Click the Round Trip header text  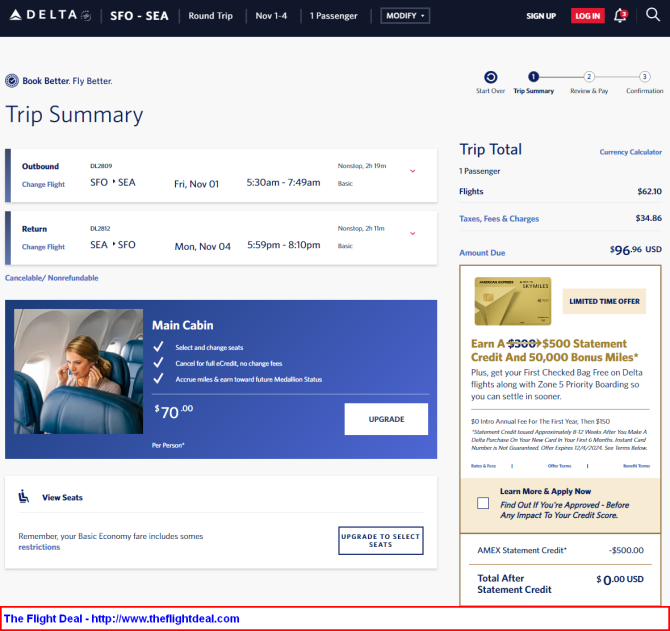(x=210, y=16)
